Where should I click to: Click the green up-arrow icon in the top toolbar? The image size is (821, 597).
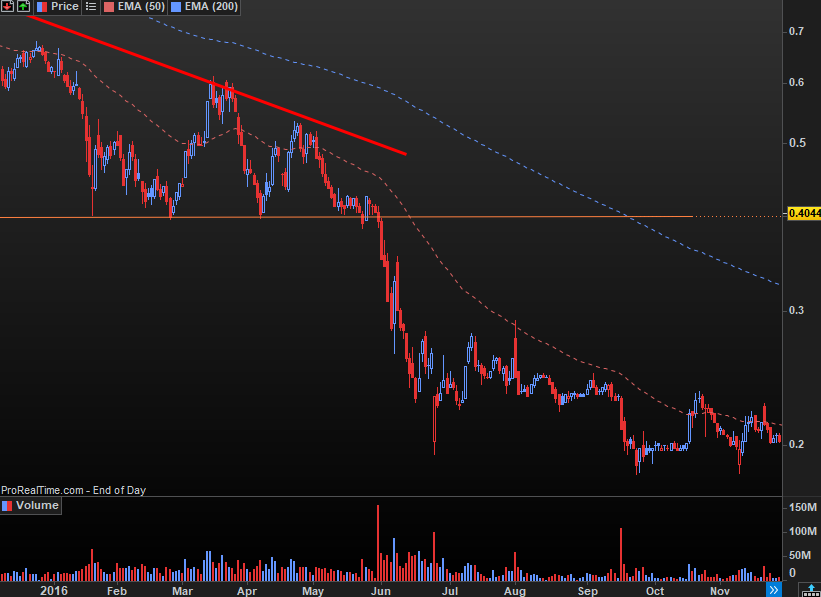pos(24,6)
